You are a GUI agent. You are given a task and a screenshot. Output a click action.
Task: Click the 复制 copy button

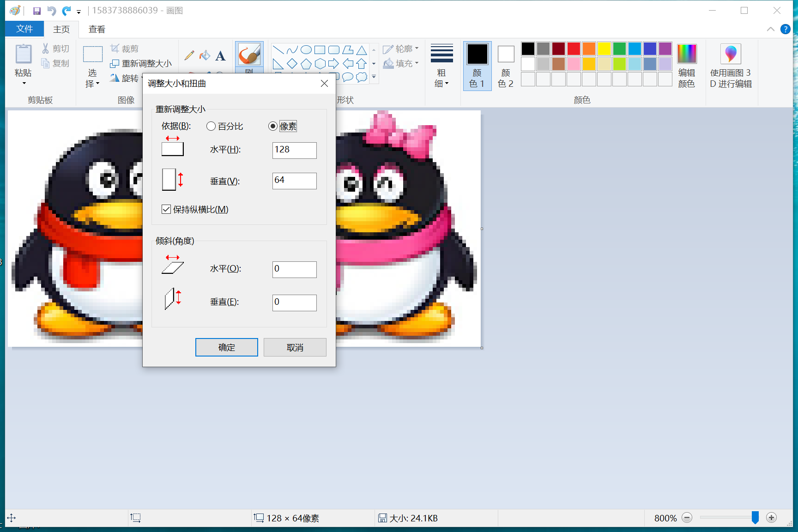(55, 63)
